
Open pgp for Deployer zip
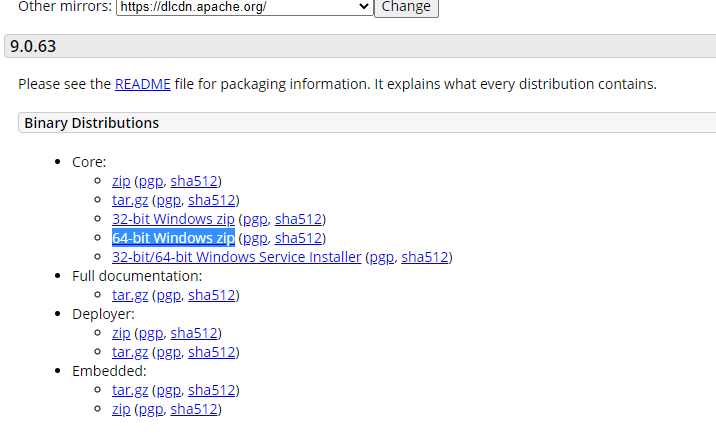151,333
